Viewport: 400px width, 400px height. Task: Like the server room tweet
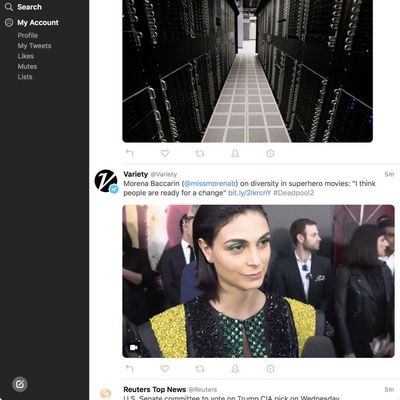[165, 153]
